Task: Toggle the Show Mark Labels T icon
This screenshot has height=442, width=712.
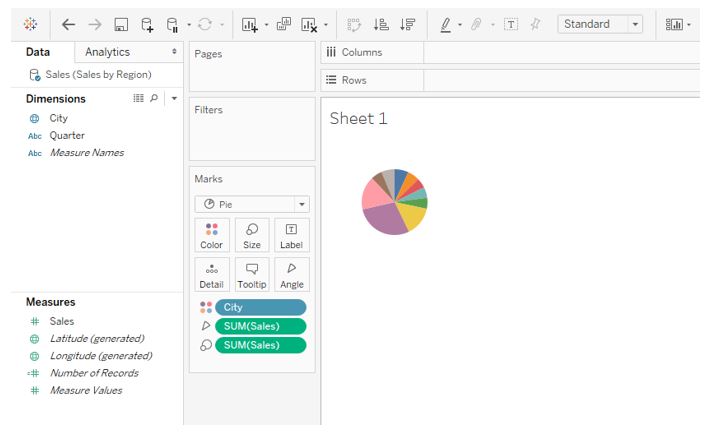Action: tap(511, 24)
